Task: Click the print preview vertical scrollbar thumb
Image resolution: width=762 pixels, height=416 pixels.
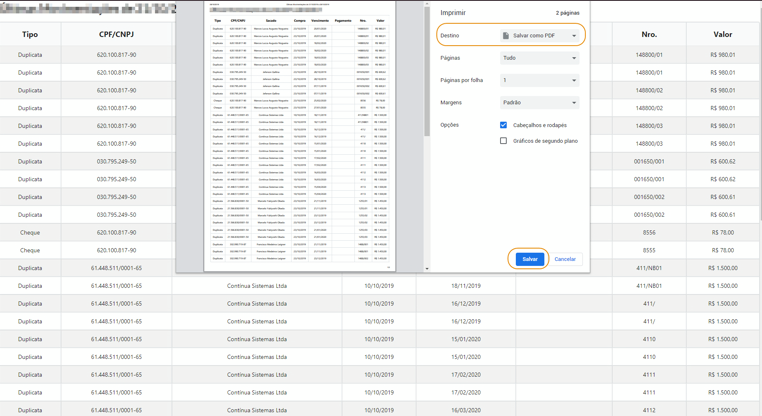Action: [427, 73]
